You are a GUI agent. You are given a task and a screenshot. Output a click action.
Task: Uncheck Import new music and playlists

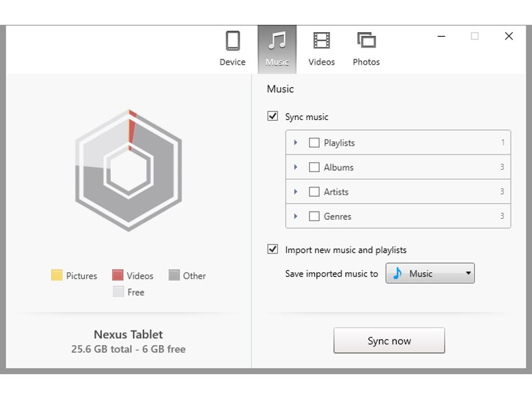[x=272, y=249]
